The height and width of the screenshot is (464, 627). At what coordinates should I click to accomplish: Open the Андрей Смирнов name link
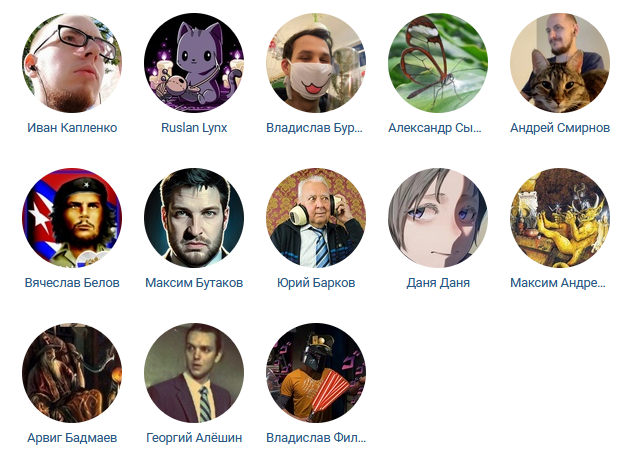coord(560,128)
